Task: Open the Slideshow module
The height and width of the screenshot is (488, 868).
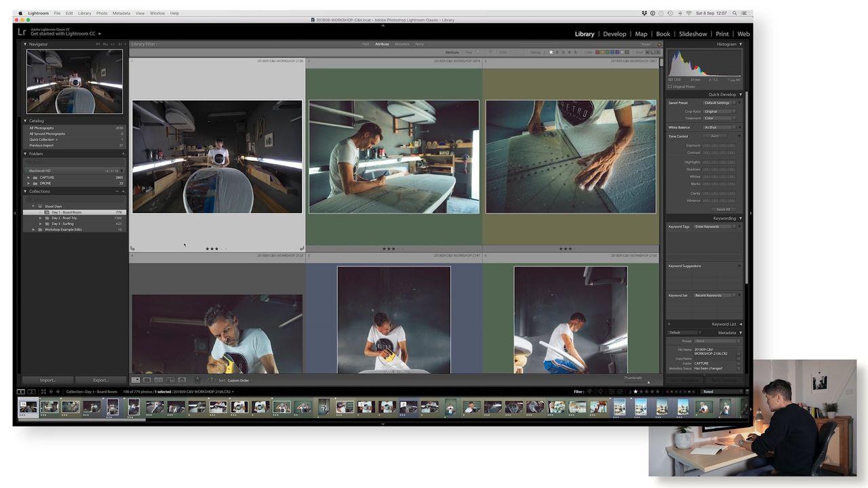Action: [693, 34]
